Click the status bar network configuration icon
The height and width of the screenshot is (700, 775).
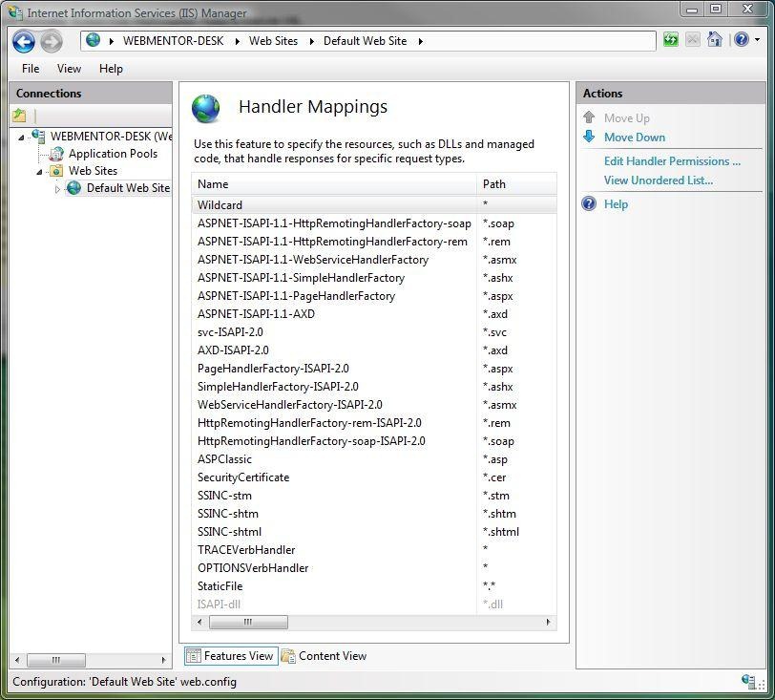(x=748, y=681)
